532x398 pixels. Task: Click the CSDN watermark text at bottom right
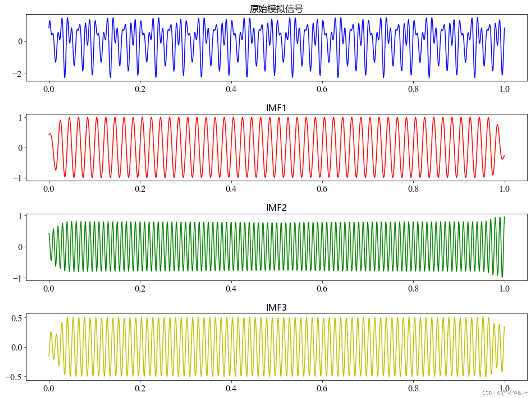(505, 393)
